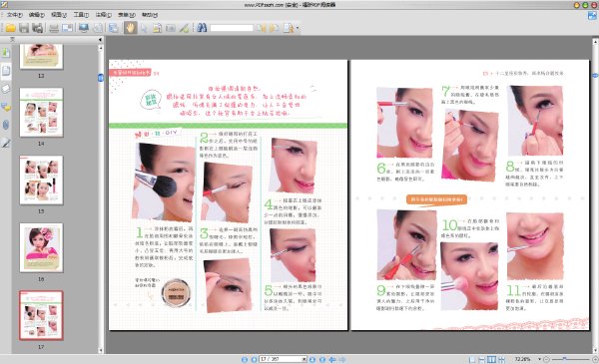Click the monitor display icon in the toolbar

tap(83, 28)
